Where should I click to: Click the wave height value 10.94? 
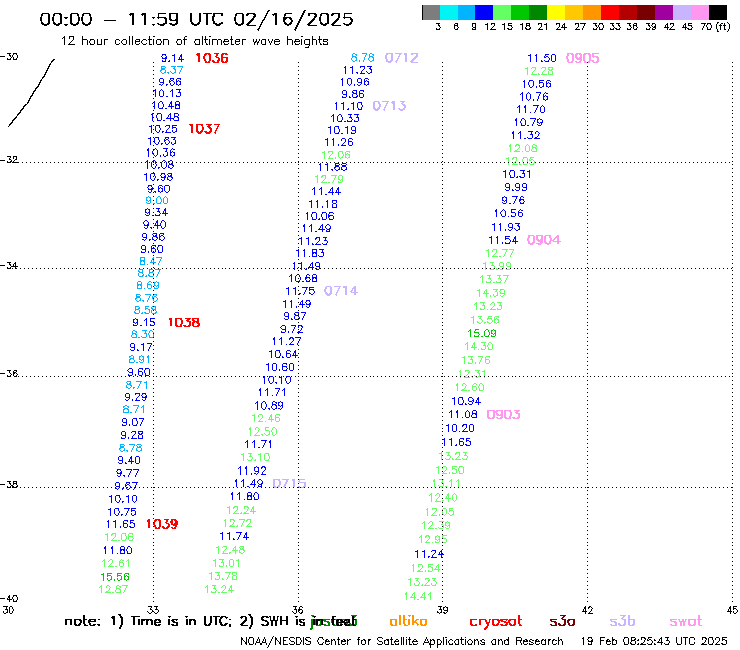coord(466,401)
